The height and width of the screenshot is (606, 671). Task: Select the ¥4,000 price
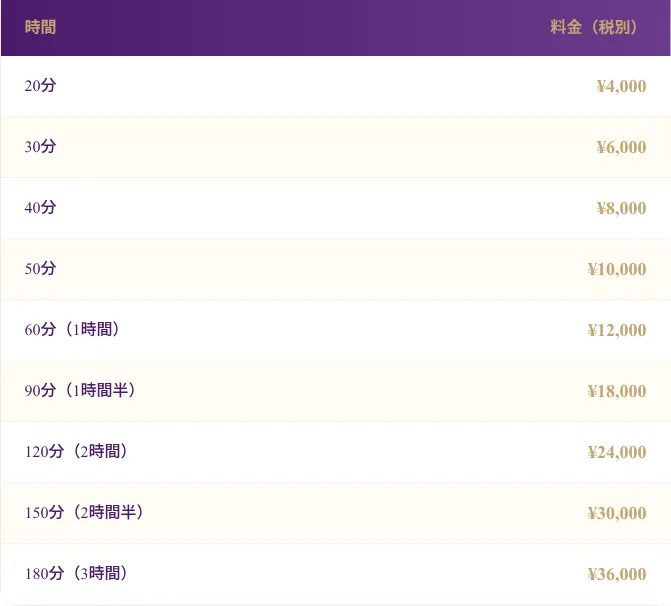621,86
